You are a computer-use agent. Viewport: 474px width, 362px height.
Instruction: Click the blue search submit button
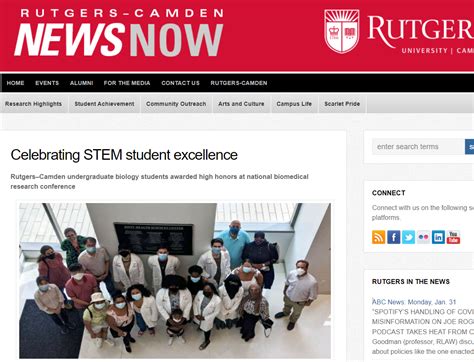coord(469,147)
